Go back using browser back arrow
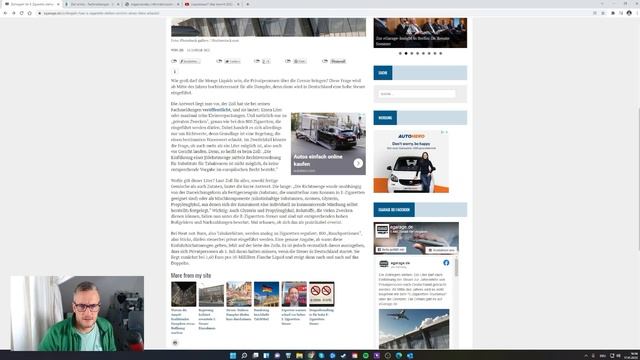Viewport: 640px width, 360px height. click(x=5, y=13)
